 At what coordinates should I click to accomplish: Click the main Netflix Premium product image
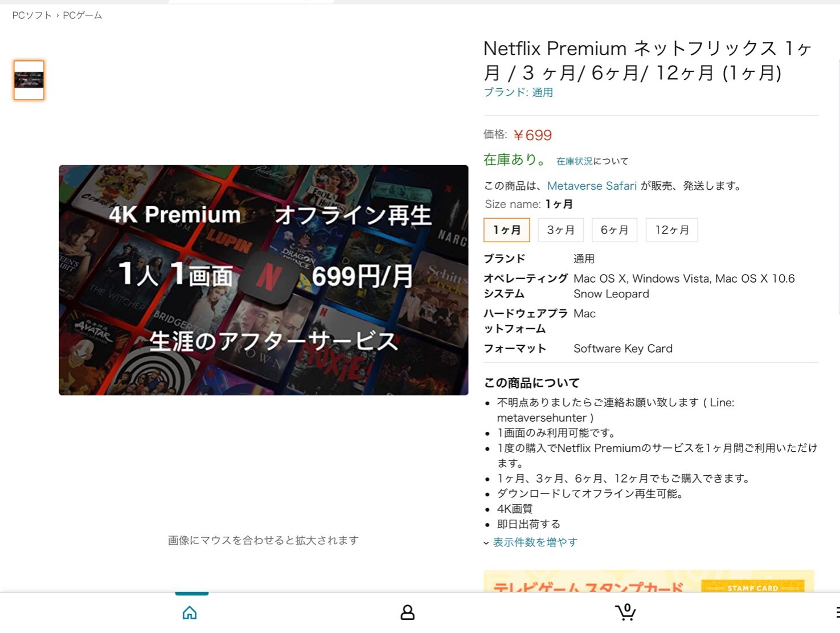264,280
